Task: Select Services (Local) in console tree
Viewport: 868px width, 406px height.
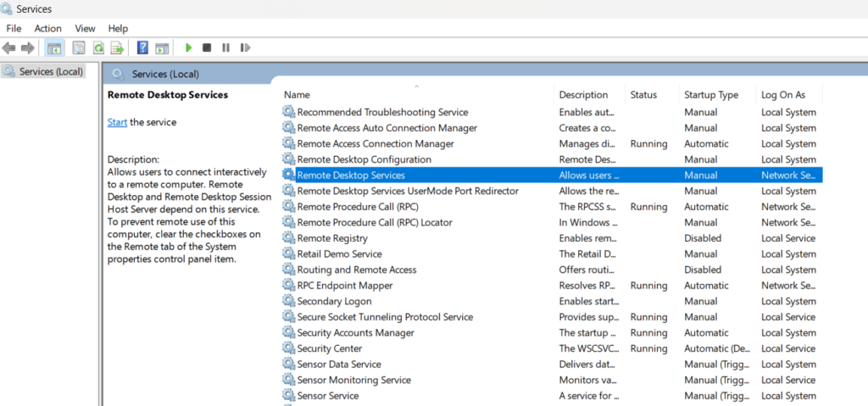Action: (x=51, y=72)
